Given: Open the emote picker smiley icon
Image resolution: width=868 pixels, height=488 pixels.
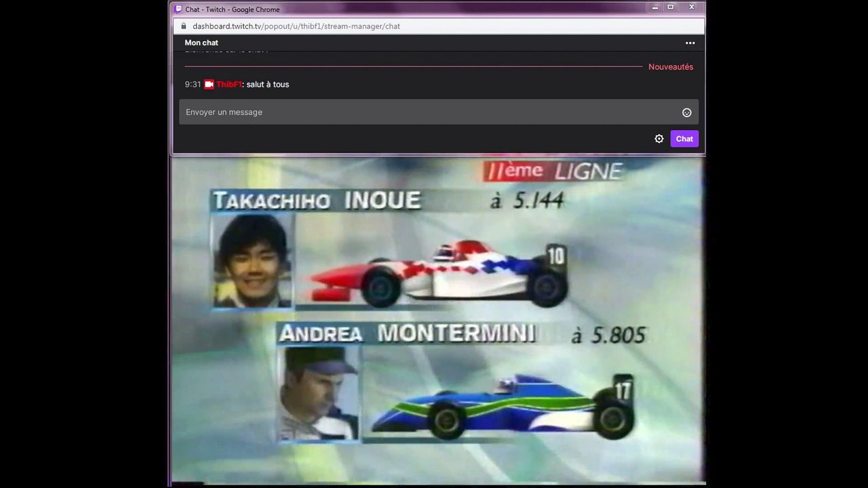Looking at the screenshot, I should point(687,113).
